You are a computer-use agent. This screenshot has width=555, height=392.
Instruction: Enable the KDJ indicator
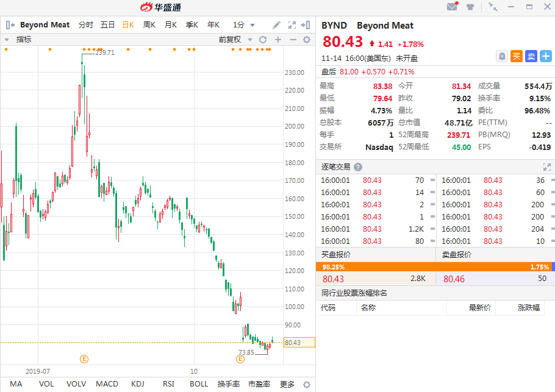[138, 384]
